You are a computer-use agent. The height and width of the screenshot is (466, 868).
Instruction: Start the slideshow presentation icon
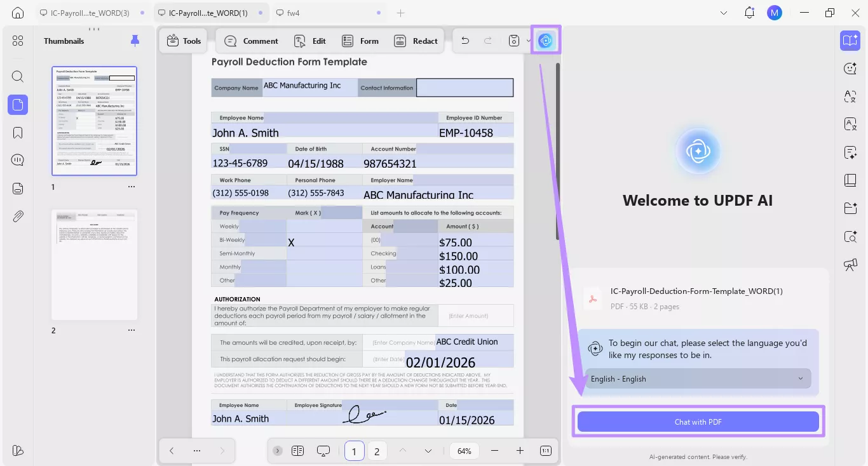(x=323, y=451)
